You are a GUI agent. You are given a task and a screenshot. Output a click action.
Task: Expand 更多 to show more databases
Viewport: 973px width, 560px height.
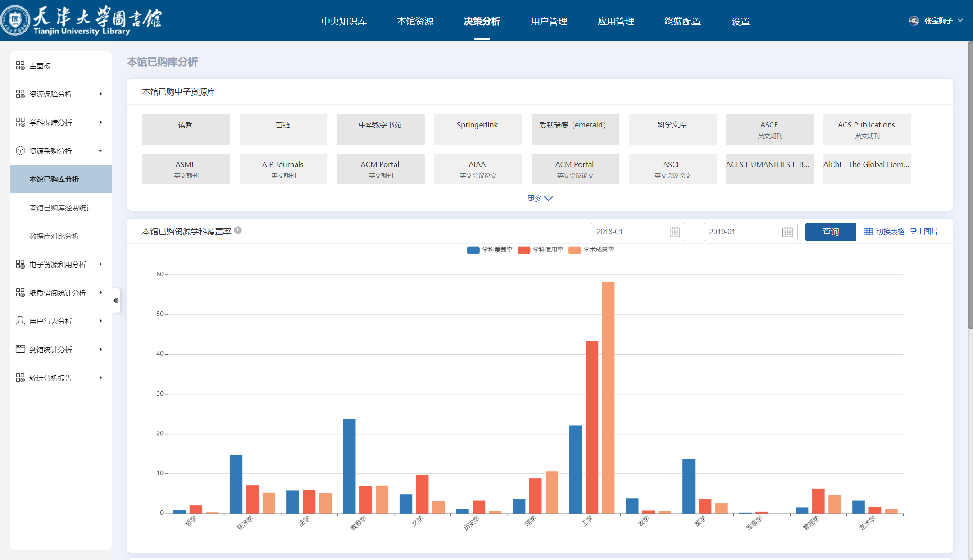point(540,198)
